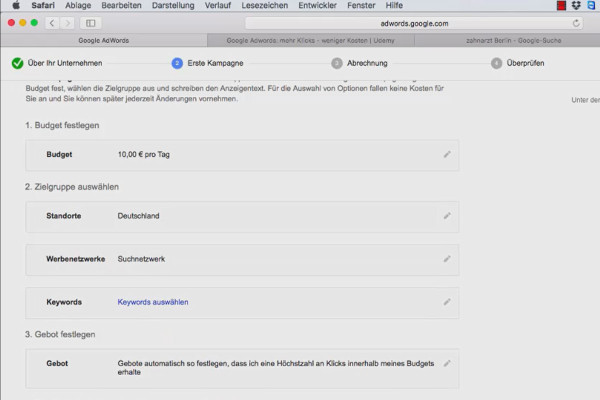The width and height of the screenshot is (600, 400).
Task: Open the Entwickler menu
Action: point(318,5)
